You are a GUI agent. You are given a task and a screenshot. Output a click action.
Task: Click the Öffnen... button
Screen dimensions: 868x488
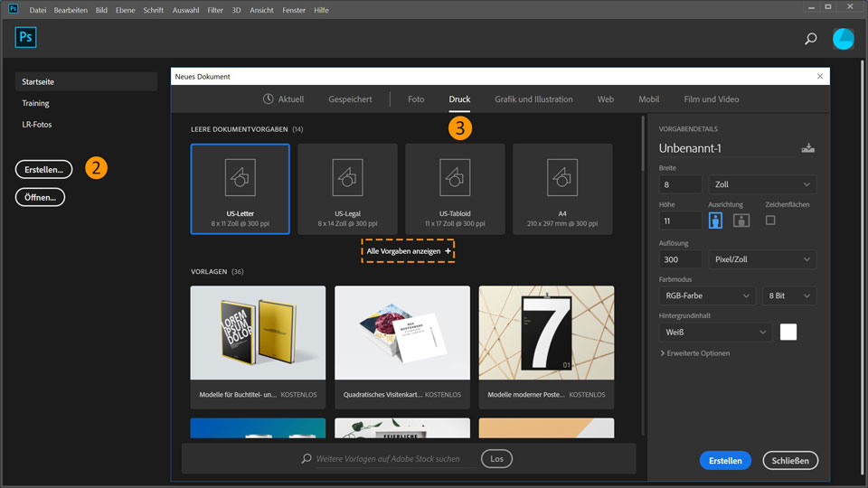click(x=40, y=197)
